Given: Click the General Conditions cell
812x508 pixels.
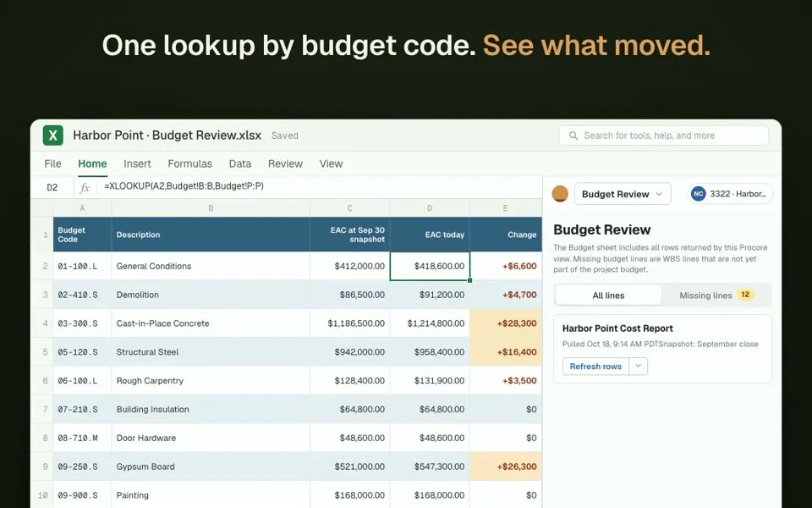Looking at the screenshot, I should pyautogui.click(x=211, y=266).
